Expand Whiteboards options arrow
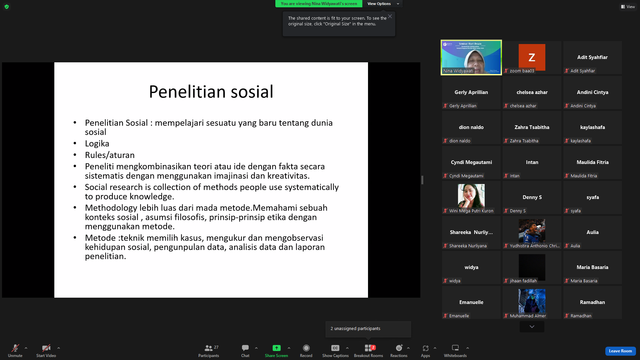Image resolution: width=640 pixels, height=360 pixels. [x=468, y=348]
